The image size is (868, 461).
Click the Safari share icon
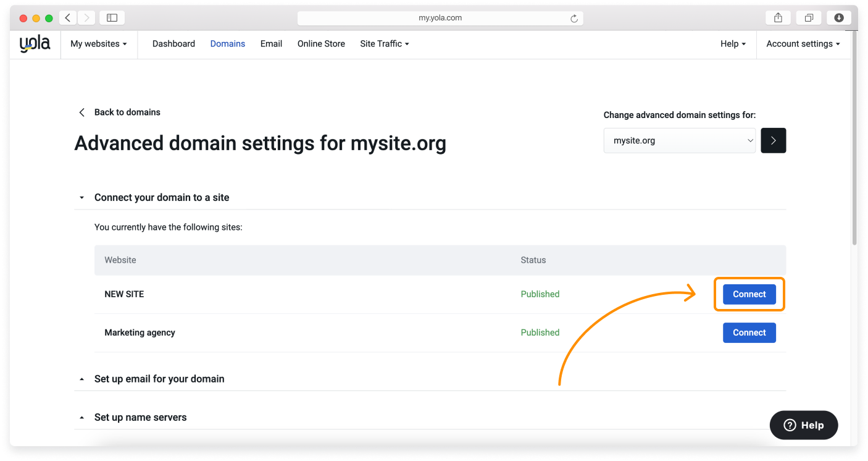[777, 17]
